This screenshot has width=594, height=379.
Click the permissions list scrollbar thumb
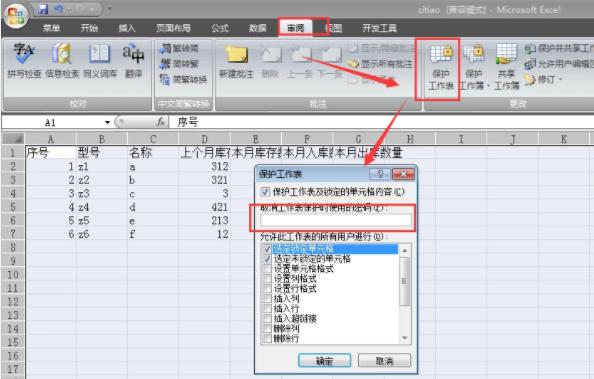pyautogui.click(x=405, y=281)
